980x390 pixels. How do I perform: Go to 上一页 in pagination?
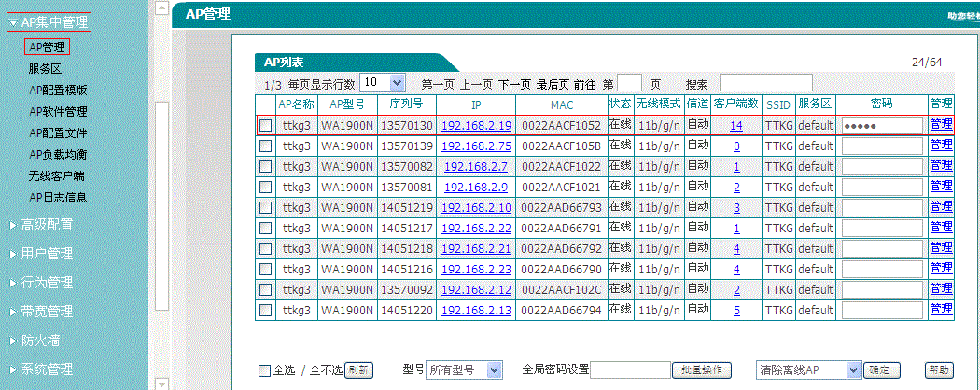476,84
